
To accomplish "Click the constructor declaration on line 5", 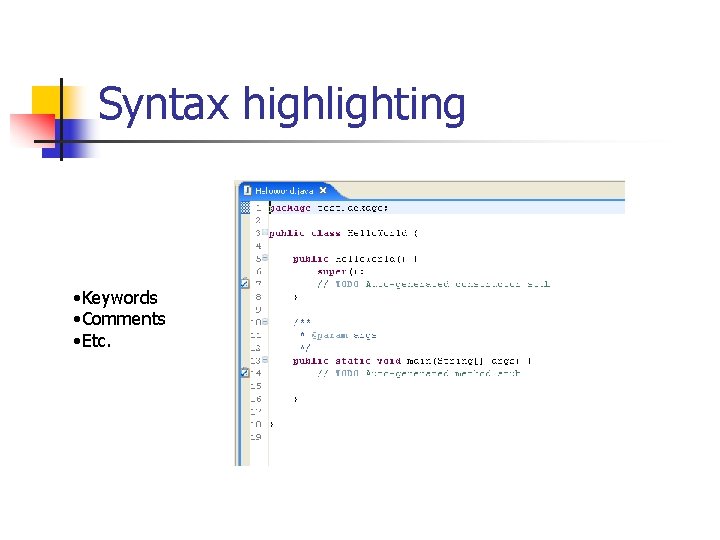I will tap(355, 259).
